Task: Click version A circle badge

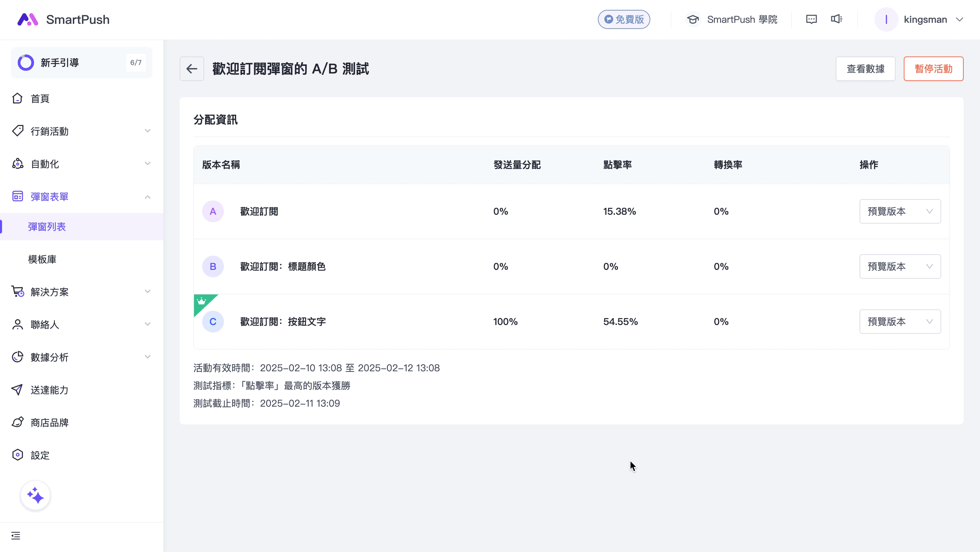Action: [213, 212]
